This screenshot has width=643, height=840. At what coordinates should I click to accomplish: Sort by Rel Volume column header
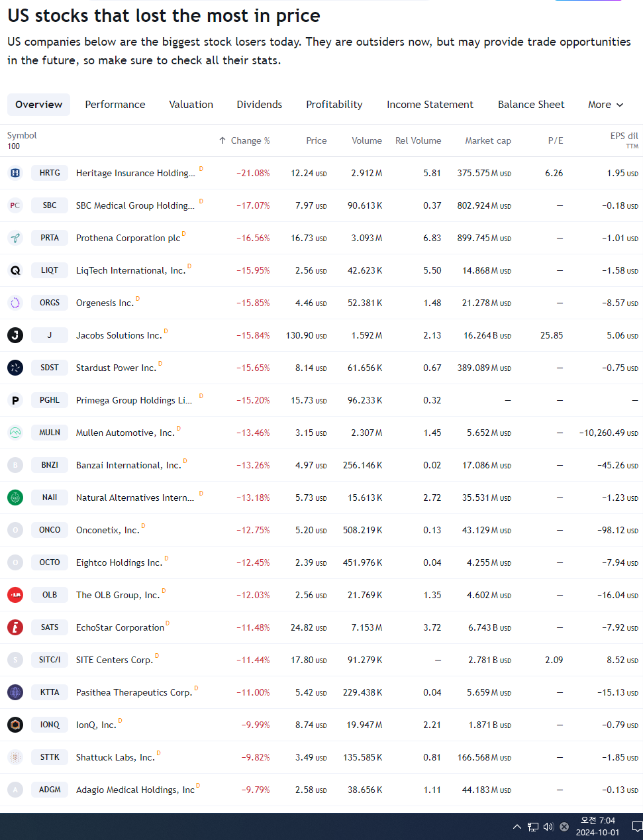(419, 140)
